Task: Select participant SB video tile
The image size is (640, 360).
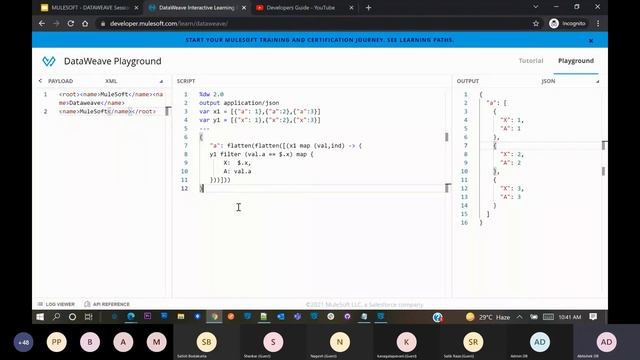Action: [207, 342]
